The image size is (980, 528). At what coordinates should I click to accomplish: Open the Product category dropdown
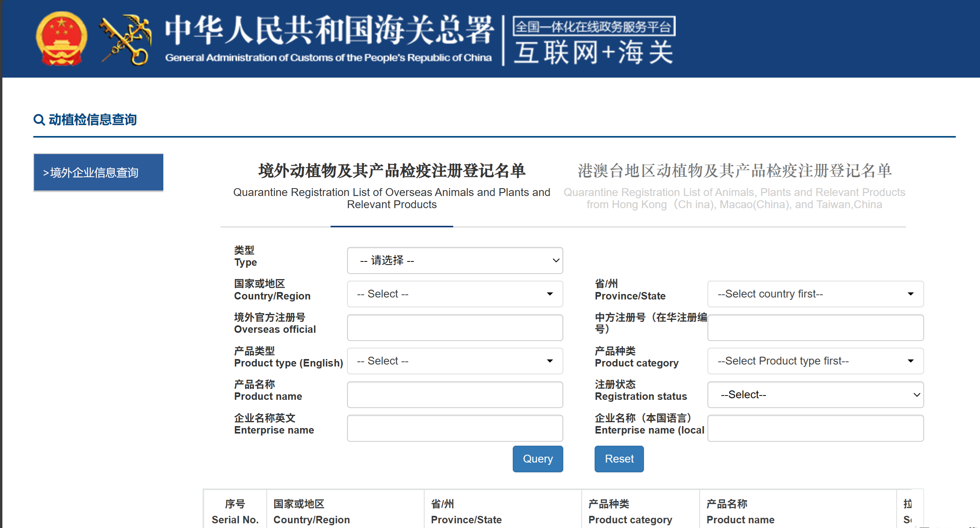pyautogui.click(x=815, y=361)
